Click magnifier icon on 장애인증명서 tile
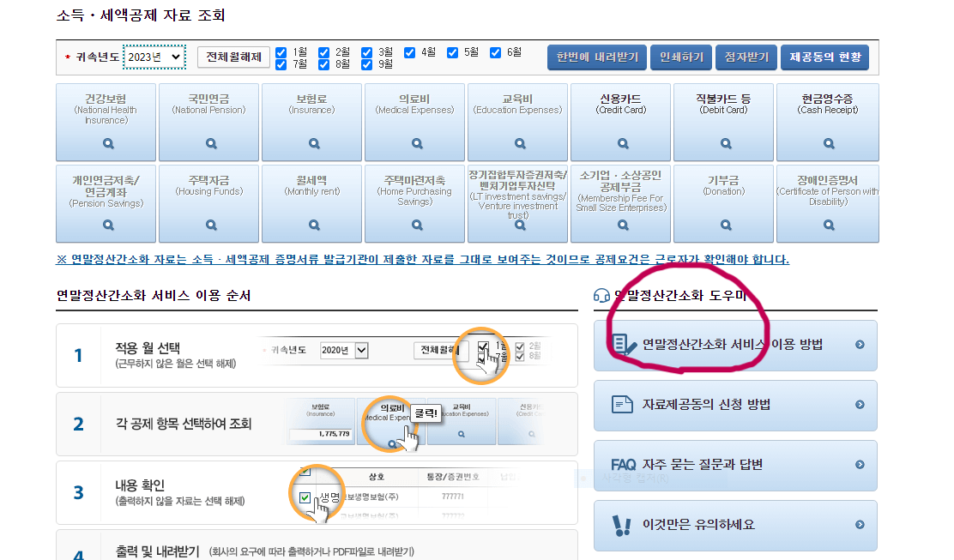 tap(829, 225)
